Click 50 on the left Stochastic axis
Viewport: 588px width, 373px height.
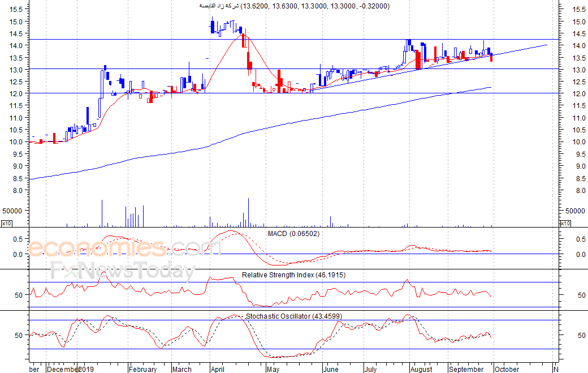coord(19,336)
